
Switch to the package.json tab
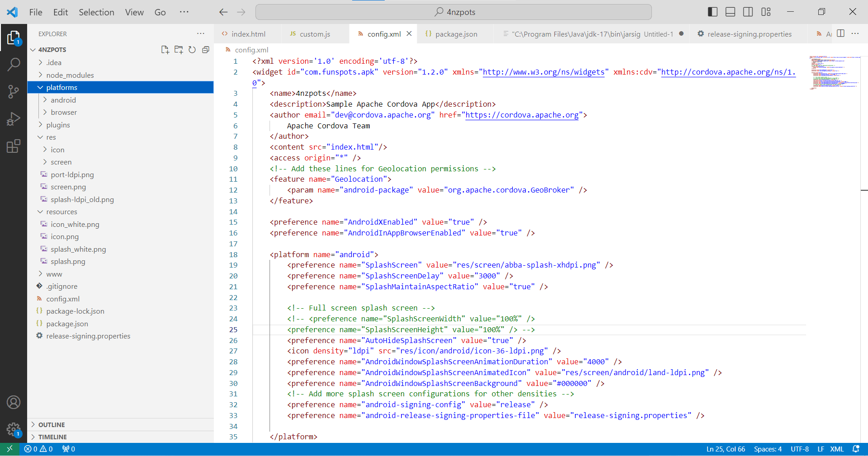456,34
